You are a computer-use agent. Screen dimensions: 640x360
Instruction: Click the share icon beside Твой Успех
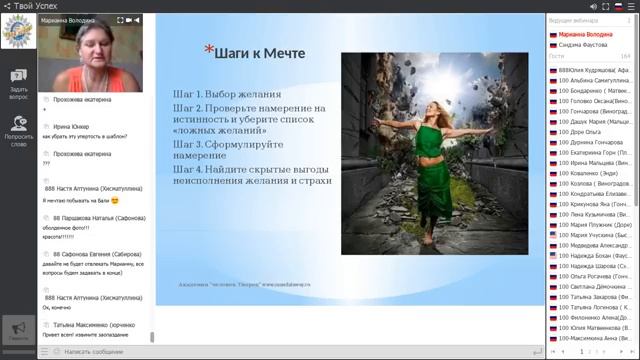point(7,6)
